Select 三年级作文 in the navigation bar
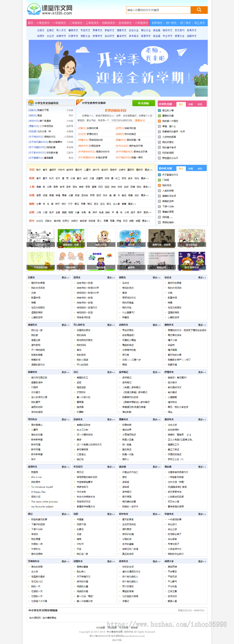234x644 pixels. (x=92, y=23)
